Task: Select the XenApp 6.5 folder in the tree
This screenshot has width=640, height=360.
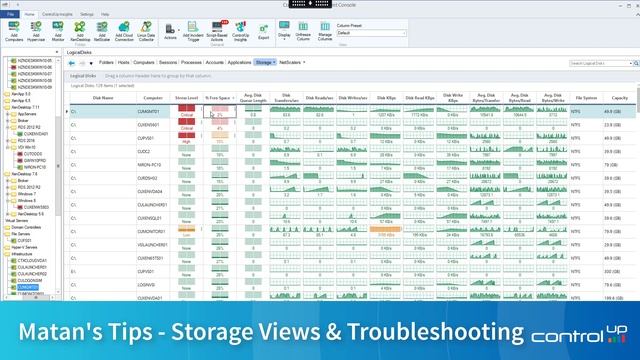Action: [21, 100]
